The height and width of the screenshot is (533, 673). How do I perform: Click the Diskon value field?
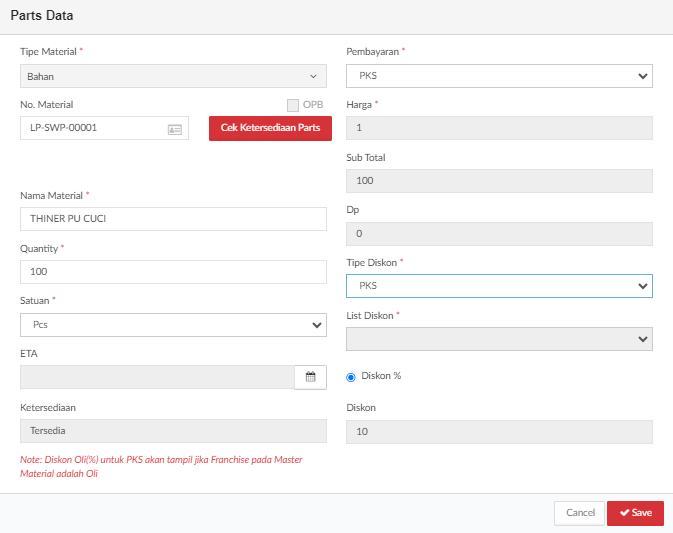pos(499,432)
